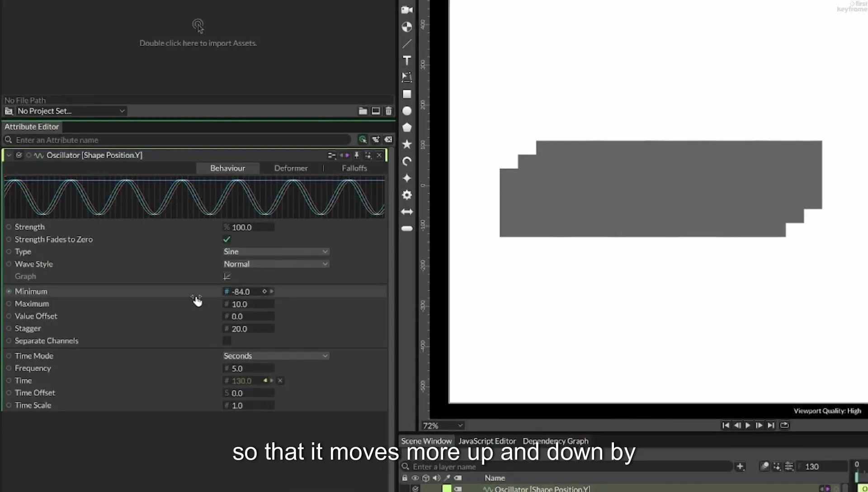Select the Ellipse shape tool

click(407, 111)
